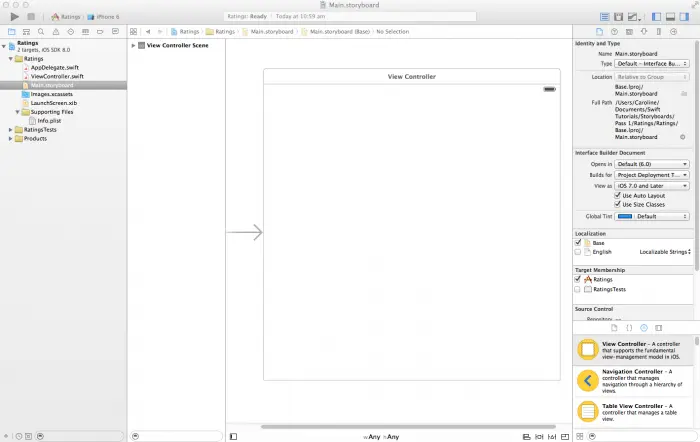Show the Version editor
Image resolution: width=700 pixels, height=442 pixels.
[x=633, y=17]
